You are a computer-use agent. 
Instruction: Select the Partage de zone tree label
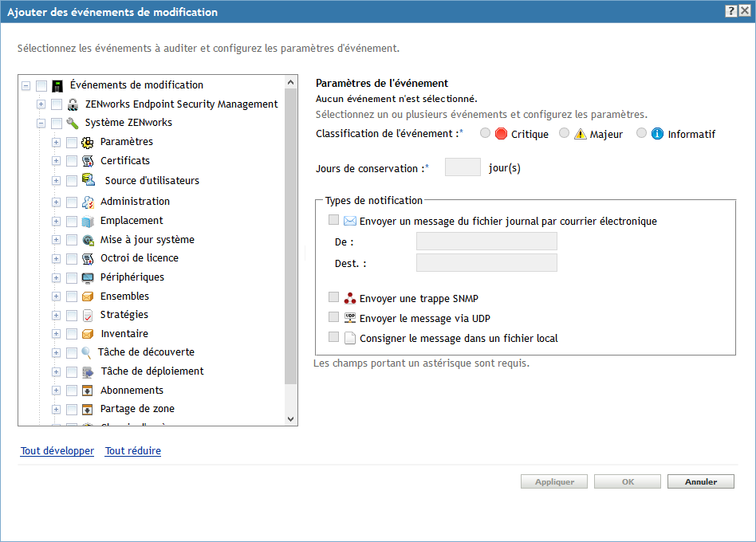(137, 409)
